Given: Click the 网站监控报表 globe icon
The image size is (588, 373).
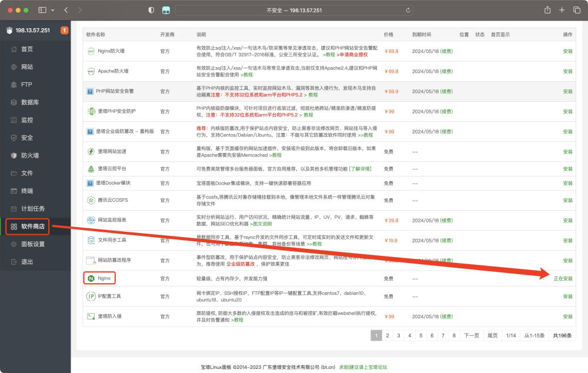Looking at the screenshot, I should point(91,220).
